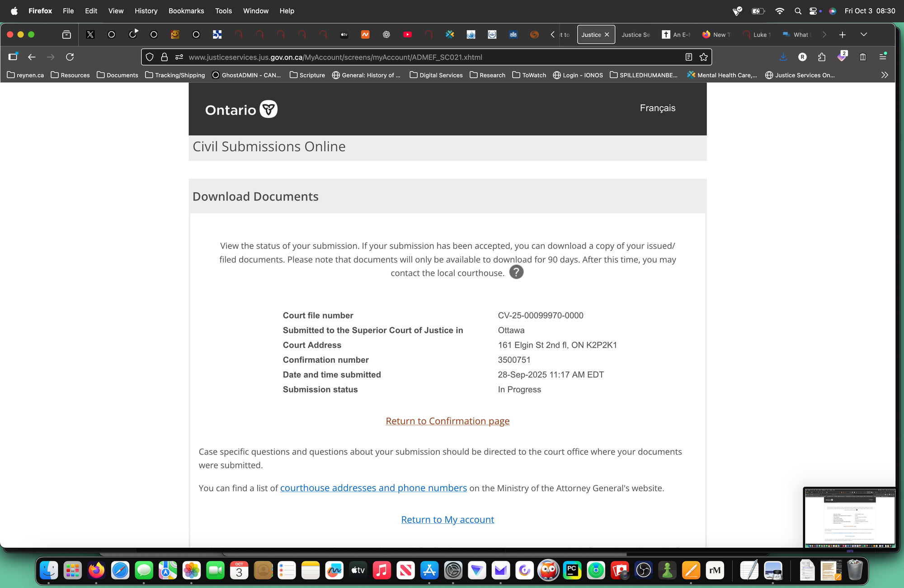Click the help question mark icon

[516, 272]
